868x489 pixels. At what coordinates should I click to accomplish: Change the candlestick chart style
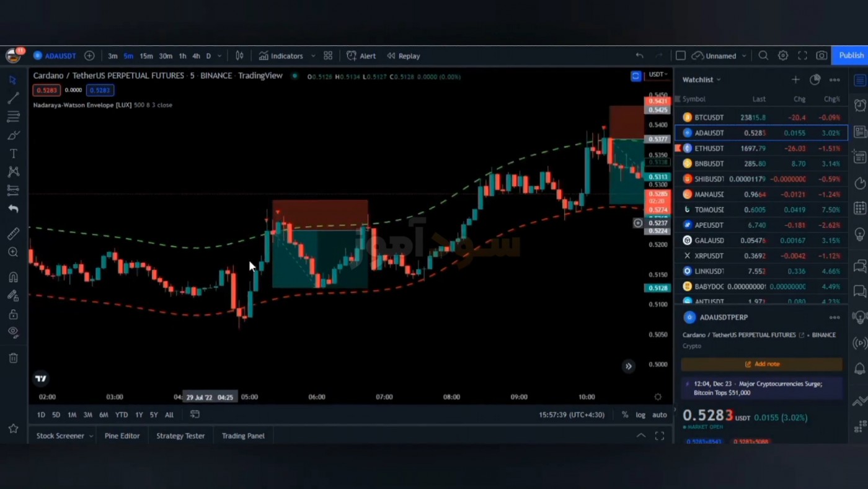click(x=239, y=56)
